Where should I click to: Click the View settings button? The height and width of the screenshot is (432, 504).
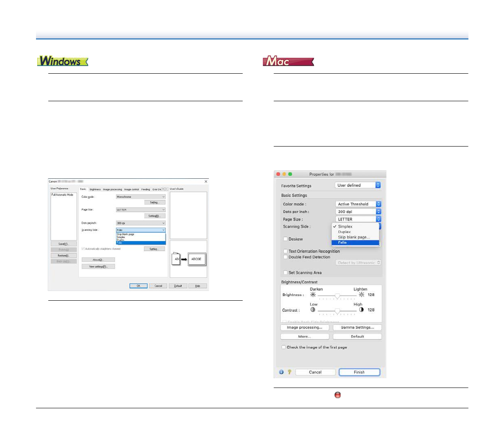(x=98, y=267)
